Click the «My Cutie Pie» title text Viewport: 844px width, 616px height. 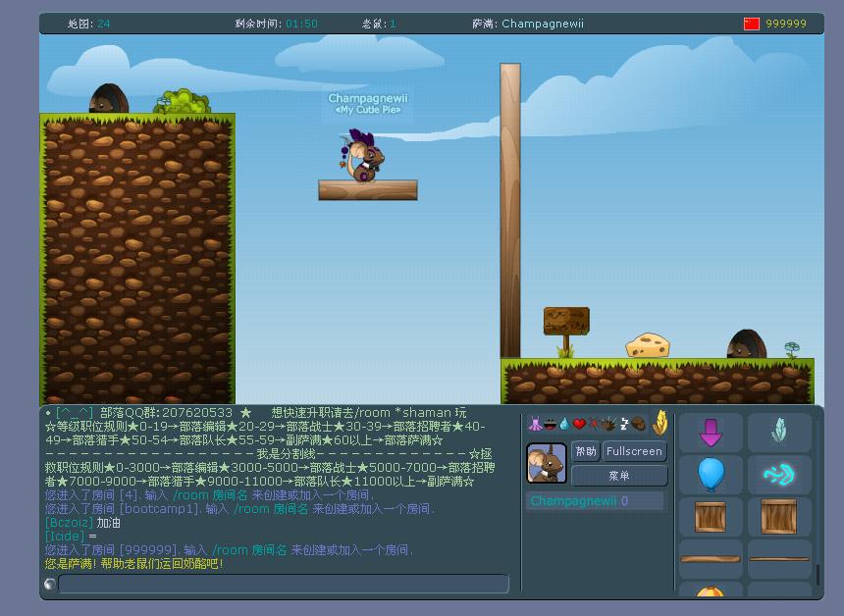[368, 110]
